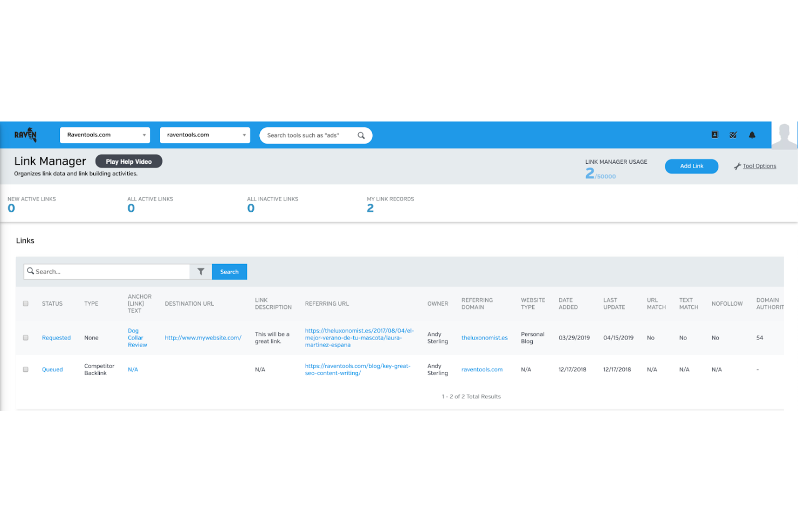This screenshot has width=798, height=532.
Task: Select all links with header checkbox
Action: tap(25, 303)
